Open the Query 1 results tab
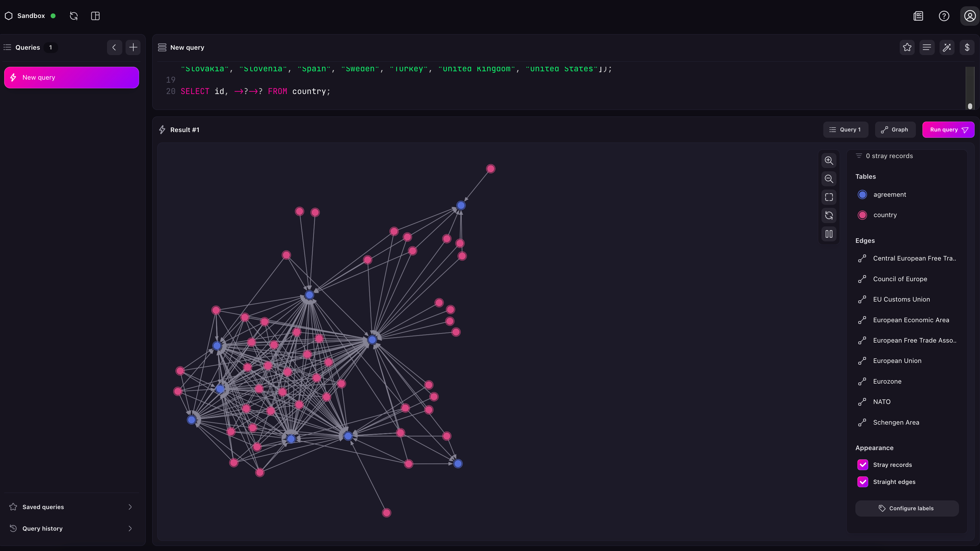Viewport: 980px width, 551px height. (x=845, y=129)
